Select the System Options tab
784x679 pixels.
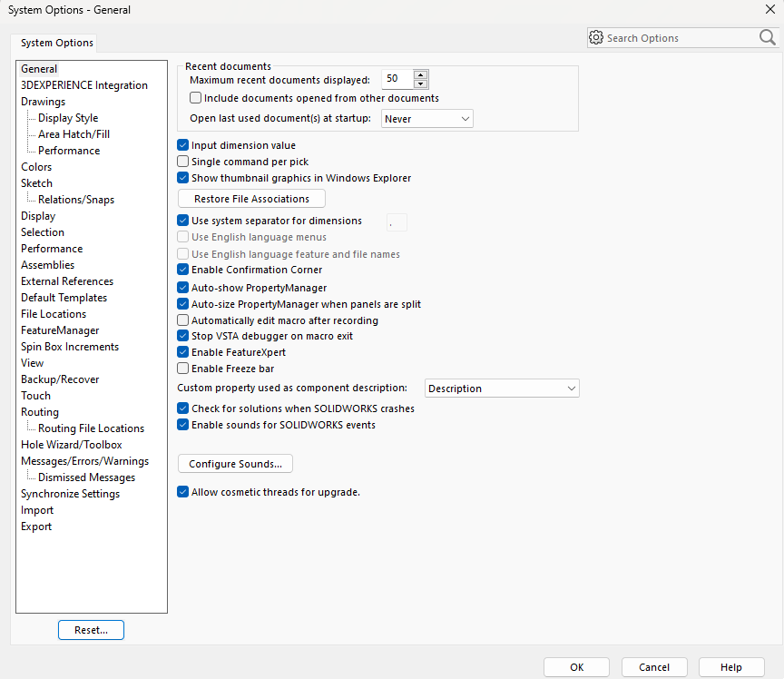57,44
